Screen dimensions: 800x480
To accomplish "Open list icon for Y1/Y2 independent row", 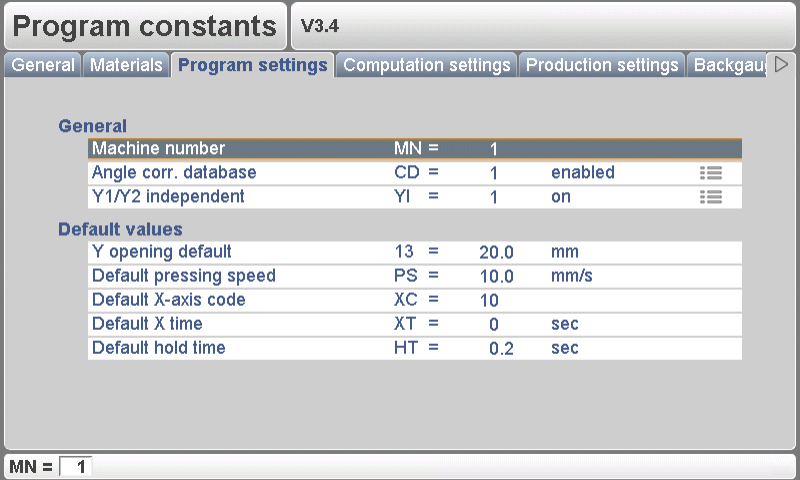I will pyautogui.click(x=711, y=197).
